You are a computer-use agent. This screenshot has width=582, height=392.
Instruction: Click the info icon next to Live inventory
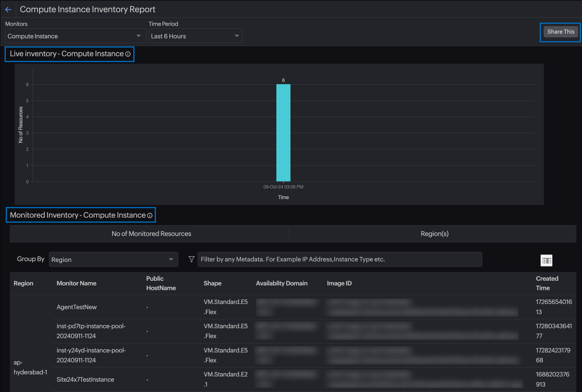(x=128, y=54)
